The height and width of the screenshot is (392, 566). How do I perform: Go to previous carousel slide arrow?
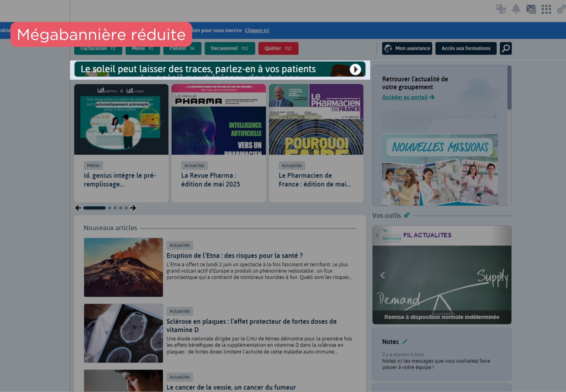coord(78,208)
